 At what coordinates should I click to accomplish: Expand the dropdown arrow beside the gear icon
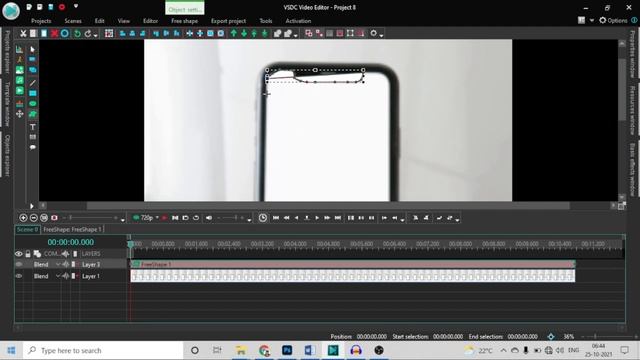pos(381,35)
